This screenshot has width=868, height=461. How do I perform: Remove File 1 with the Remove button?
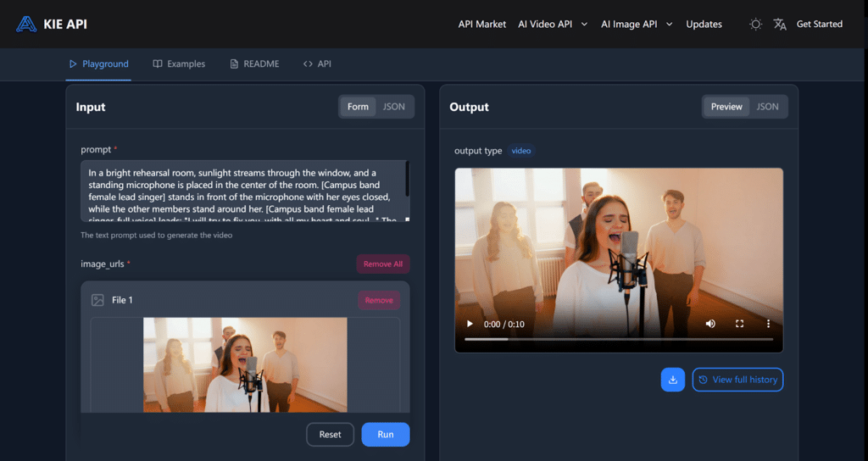pos(379,300)
